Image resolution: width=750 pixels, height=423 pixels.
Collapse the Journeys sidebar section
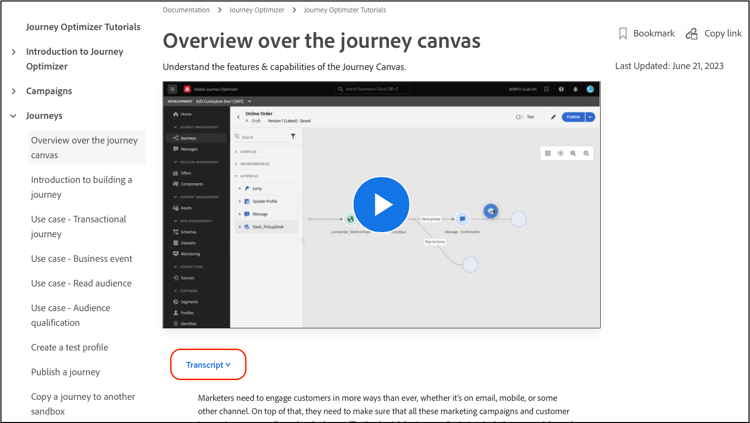click(x=13, y=116)
